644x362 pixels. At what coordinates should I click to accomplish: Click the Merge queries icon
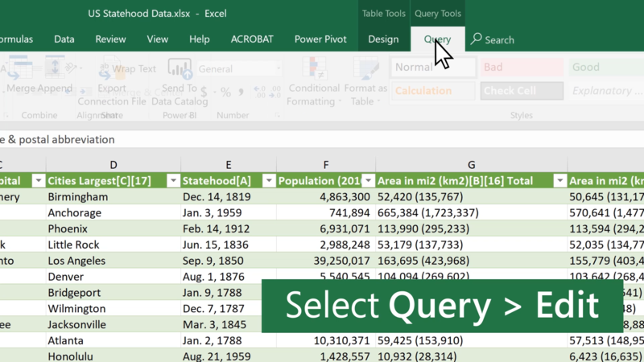[x=21, y=68]
